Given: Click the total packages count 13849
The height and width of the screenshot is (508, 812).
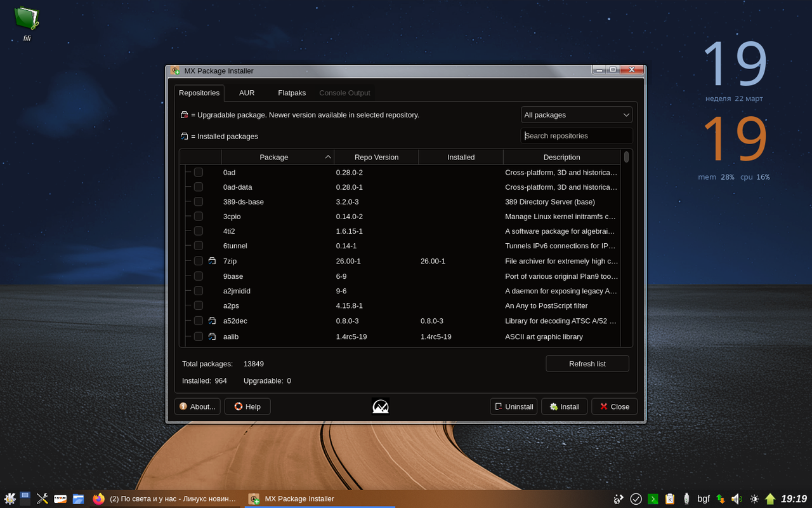Looking at the screenshot, I should point(254,364).
